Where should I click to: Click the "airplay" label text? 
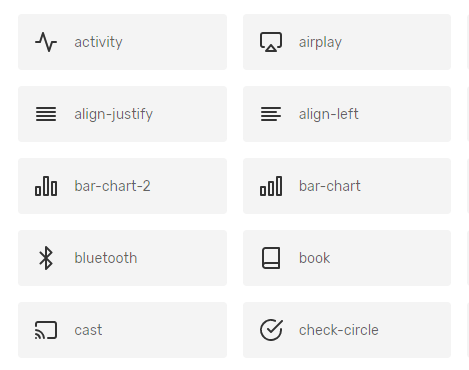point(320,42)
